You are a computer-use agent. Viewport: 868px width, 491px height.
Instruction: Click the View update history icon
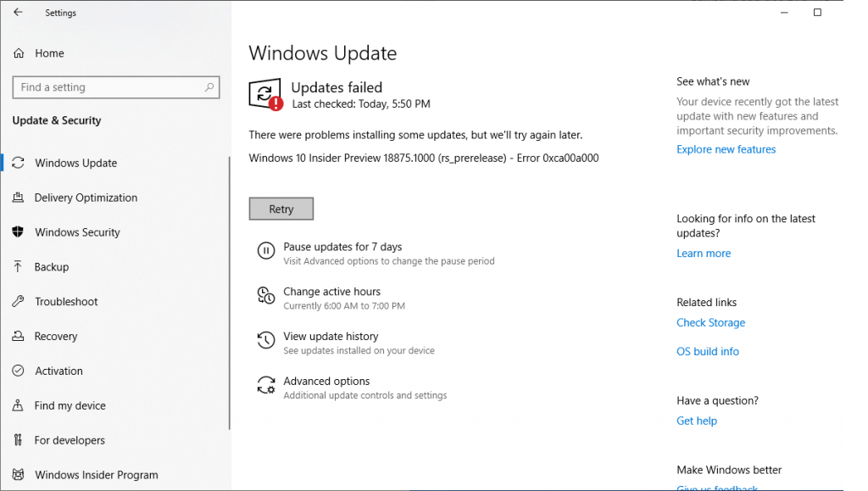click(265, 340)
